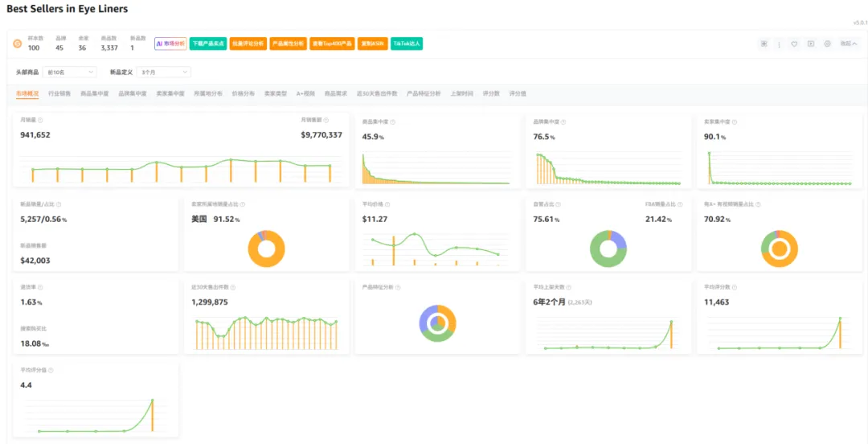Click help icon next to 月销量

40,120
